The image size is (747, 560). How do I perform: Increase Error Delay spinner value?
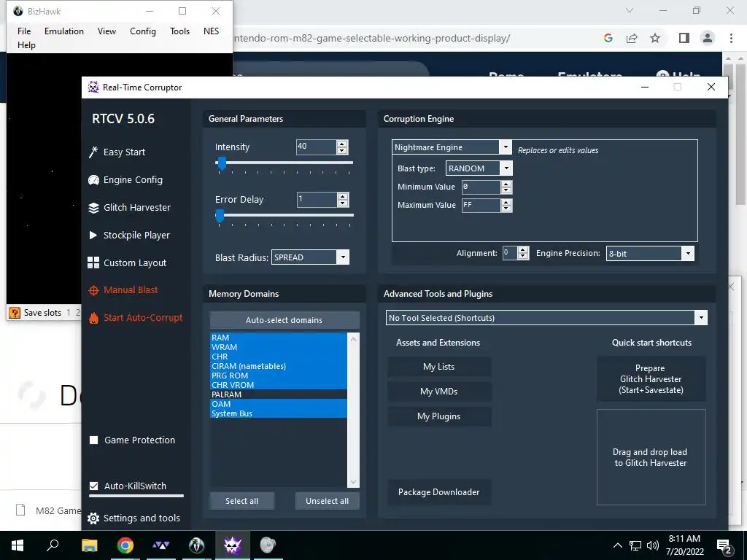point(342,196)
